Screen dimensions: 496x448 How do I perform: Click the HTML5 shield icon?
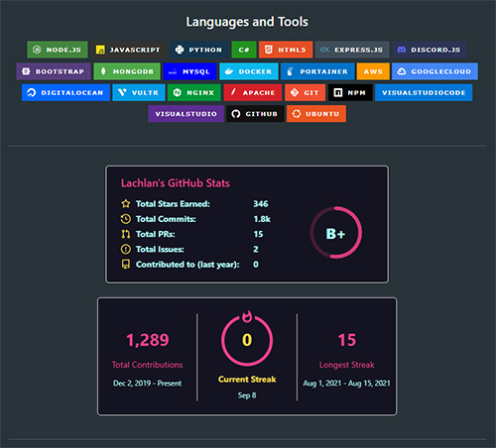point(269,50)
